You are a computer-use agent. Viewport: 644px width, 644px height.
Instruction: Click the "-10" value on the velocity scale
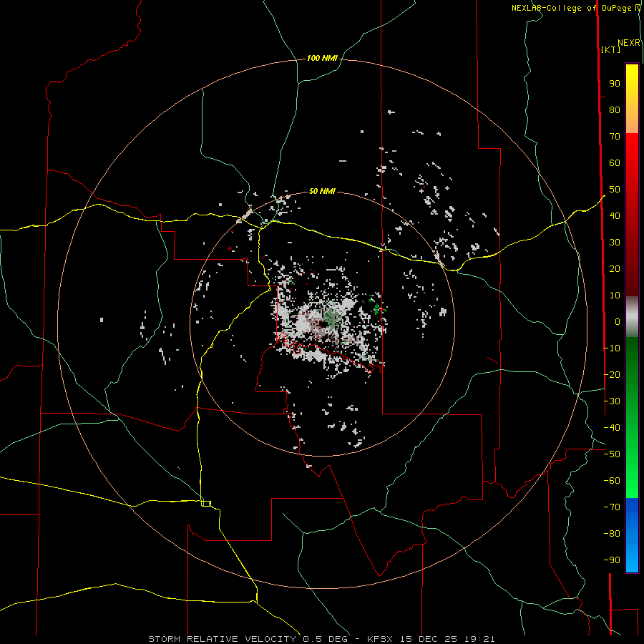(x=612, y=348)
